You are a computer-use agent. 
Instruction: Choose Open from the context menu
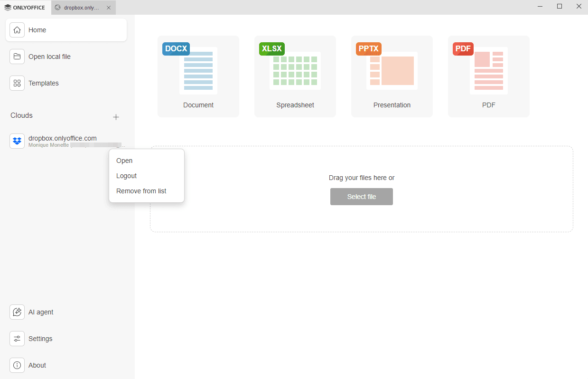pos(124,161)
